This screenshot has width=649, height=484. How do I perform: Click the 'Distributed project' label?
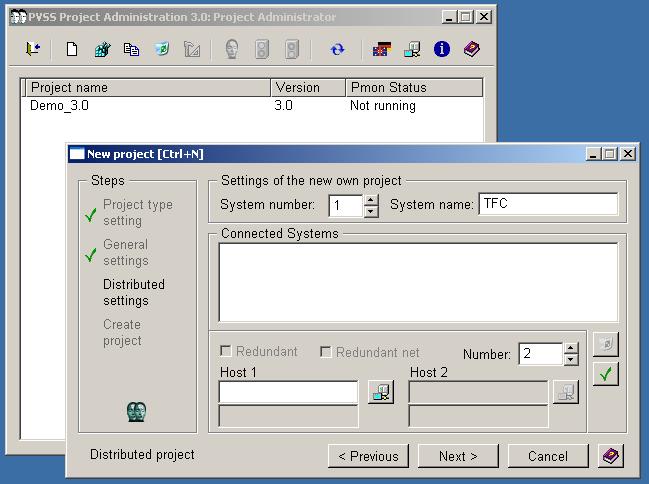coord(142,455)
